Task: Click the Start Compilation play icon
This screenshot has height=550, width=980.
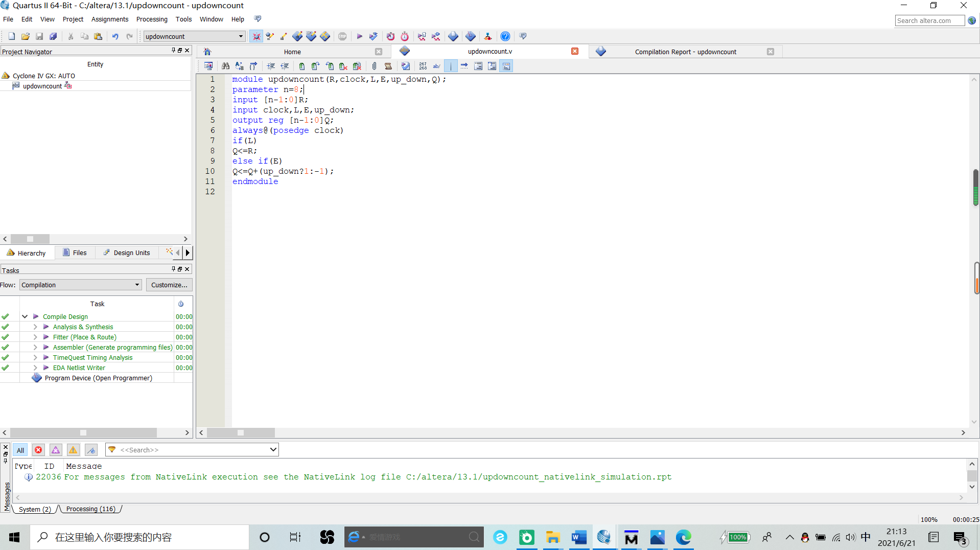Action: [x=359, y=36]
